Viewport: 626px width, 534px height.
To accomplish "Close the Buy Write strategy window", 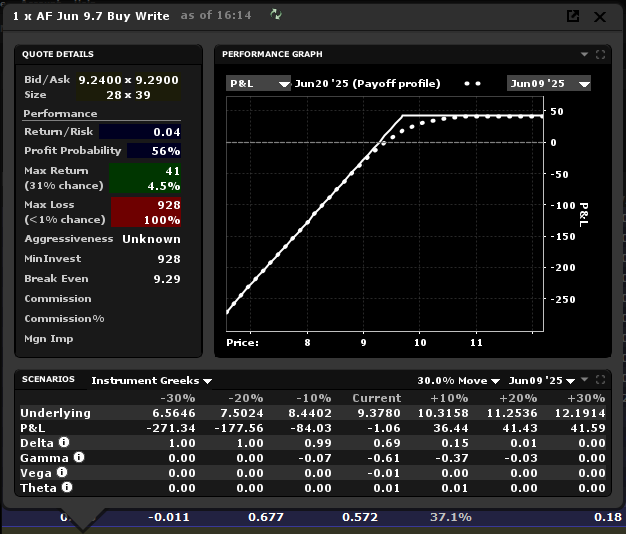I will [600, 16].
